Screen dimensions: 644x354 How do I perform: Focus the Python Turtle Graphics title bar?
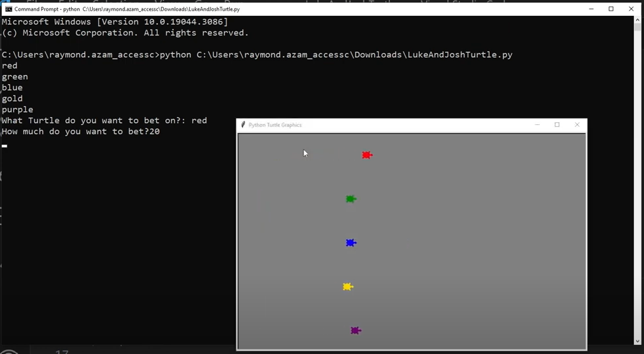[x=395, y=125]
